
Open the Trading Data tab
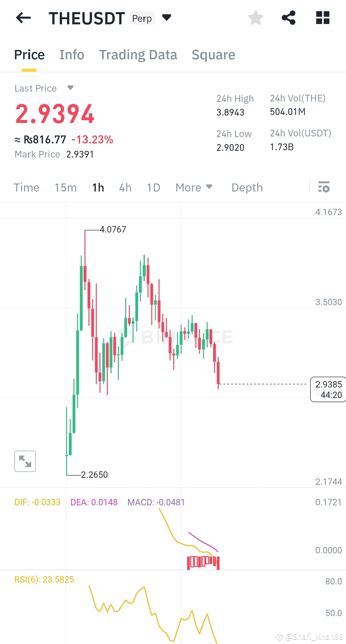pos(138,54)
